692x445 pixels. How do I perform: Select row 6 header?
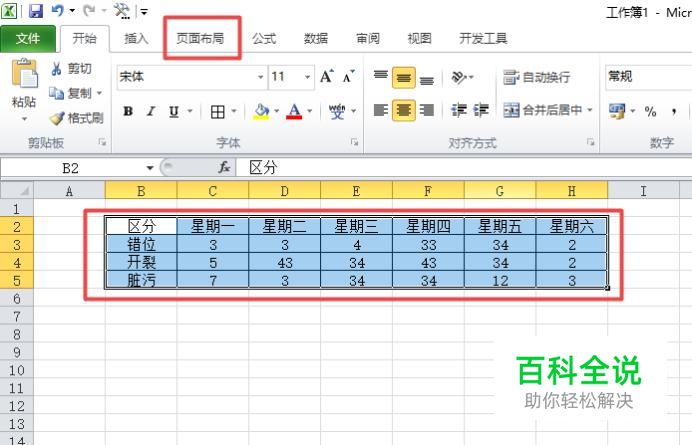(x=17, y=298)
